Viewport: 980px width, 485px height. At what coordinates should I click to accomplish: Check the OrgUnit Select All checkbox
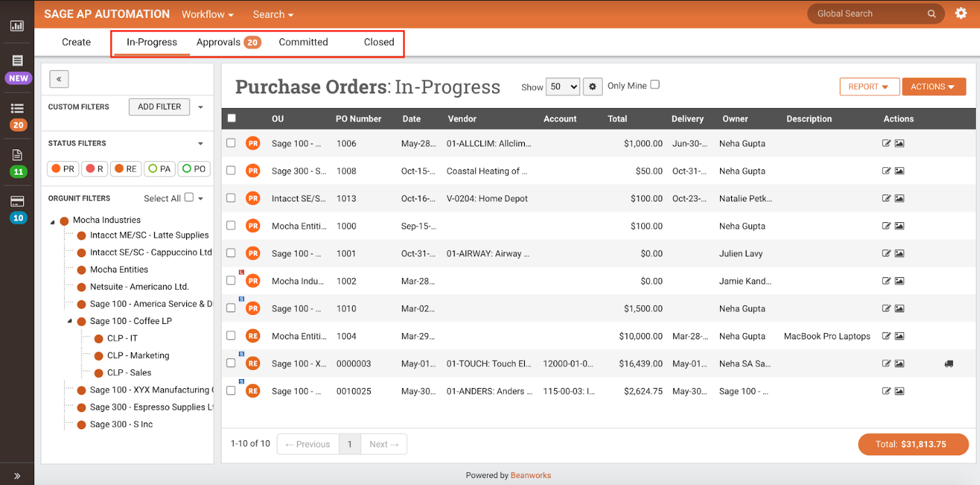188,197
